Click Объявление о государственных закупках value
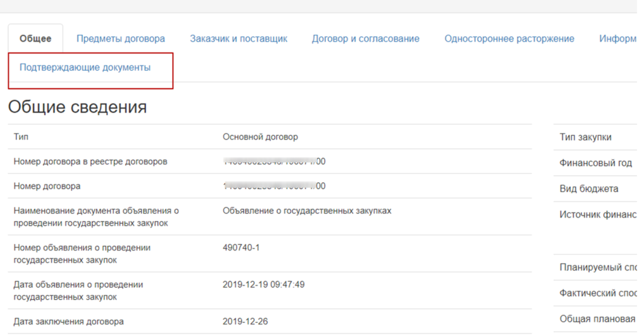Screen dimensions: 644x335 pyautogui.click(x=307, y=210)
